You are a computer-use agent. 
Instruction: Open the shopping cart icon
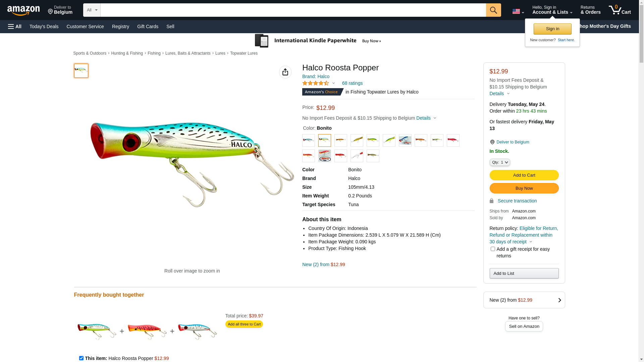620,10
